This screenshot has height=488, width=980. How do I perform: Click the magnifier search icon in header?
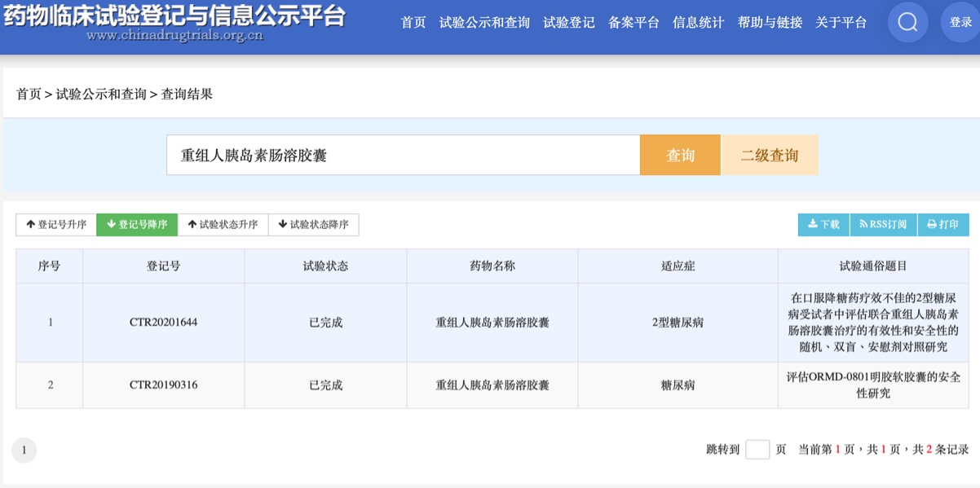point(907,23)
